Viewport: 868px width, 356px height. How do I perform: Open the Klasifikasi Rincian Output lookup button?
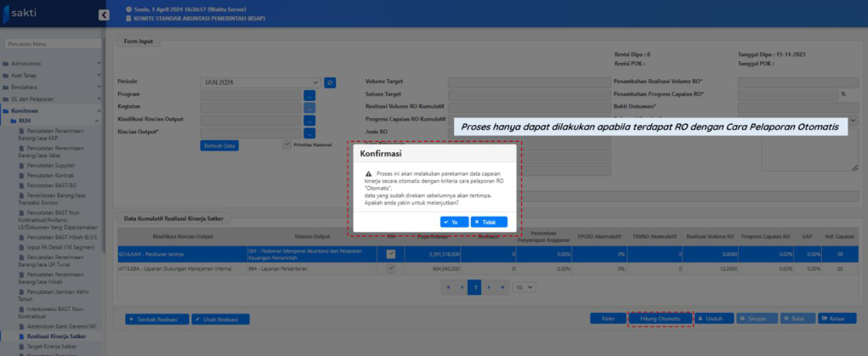click(309, 120)
